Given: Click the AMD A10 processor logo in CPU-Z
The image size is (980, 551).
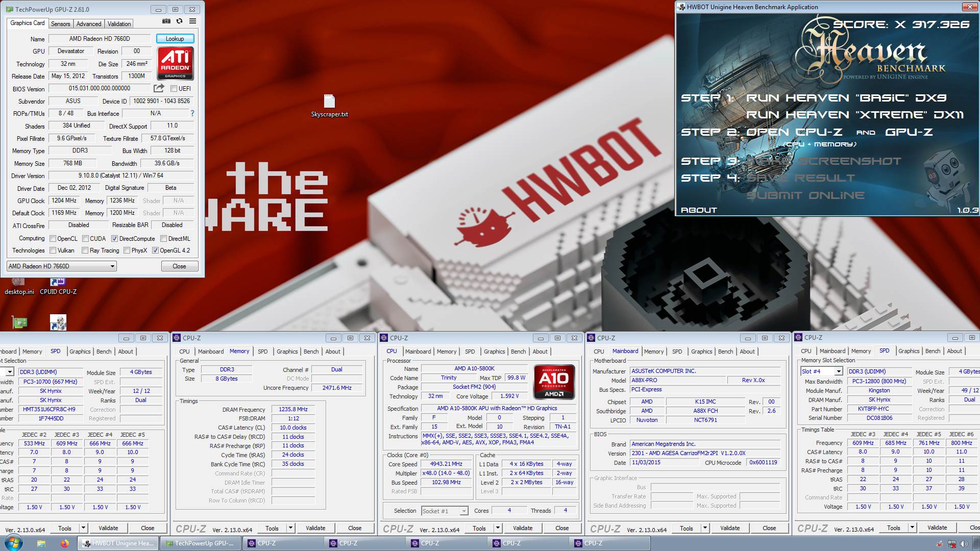Looking at the screenshot, I should (x=554, y=382).
